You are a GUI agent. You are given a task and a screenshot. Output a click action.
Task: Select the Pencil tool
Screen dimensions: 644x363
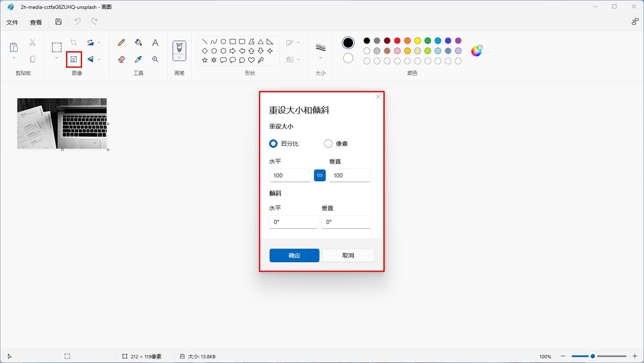tap(121, 42)
